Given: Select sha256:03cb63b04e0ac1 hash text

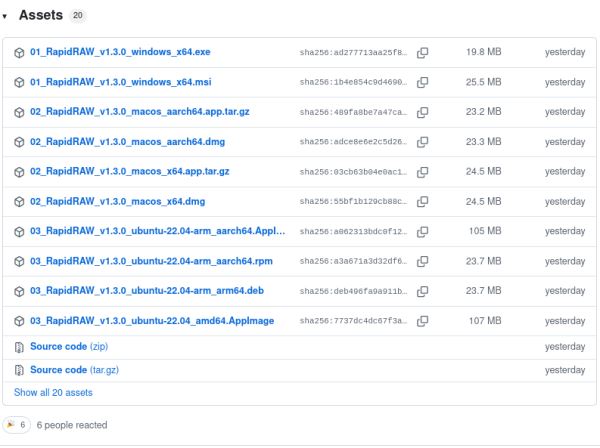Looking at the screenshot, I should click(353, 172).
